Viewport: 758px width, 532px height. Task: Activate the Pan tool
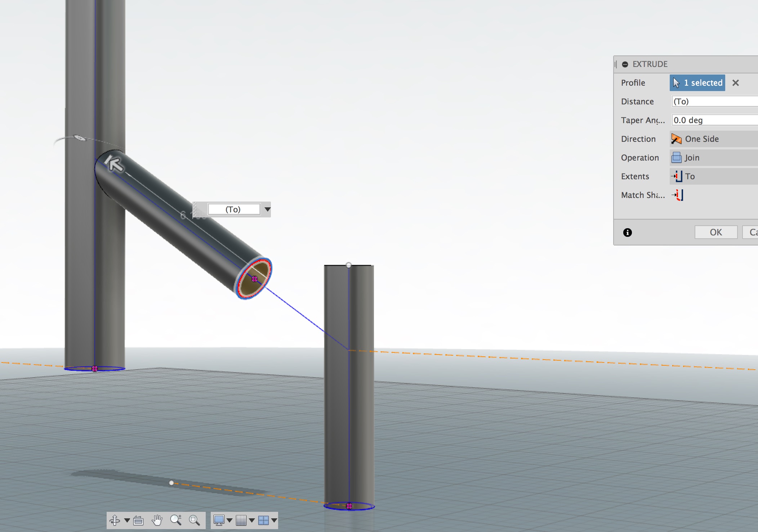pyautogui.click(x=157, y=520)
